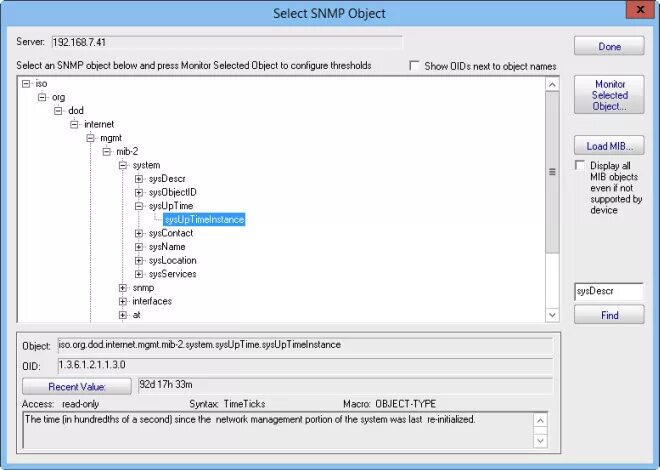The image size is (660, 470).
Task: Check Display all MIB objects option
Action: (x=580, y=165)
